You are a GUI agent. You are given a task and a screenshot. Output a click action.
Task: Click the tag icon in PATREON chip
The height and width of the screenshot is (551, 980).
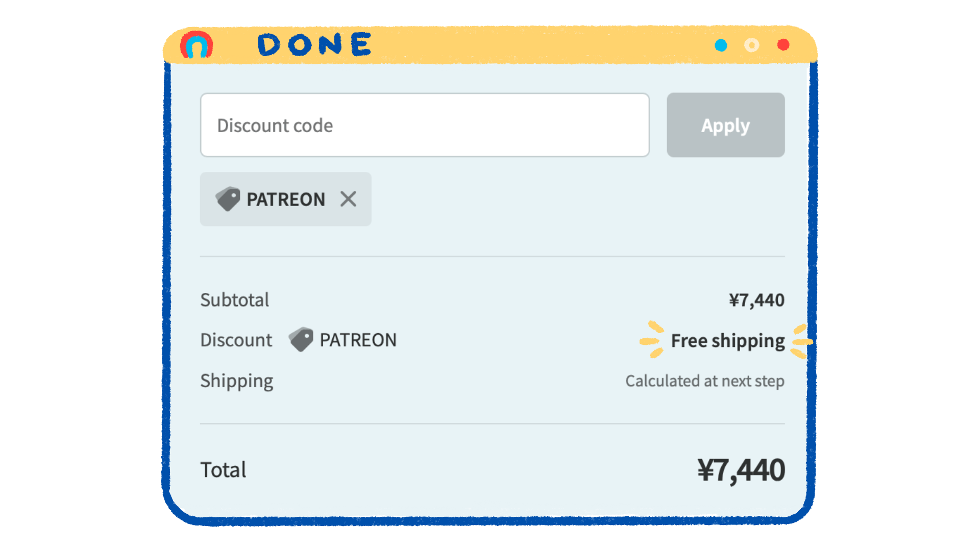coord(228,199)
